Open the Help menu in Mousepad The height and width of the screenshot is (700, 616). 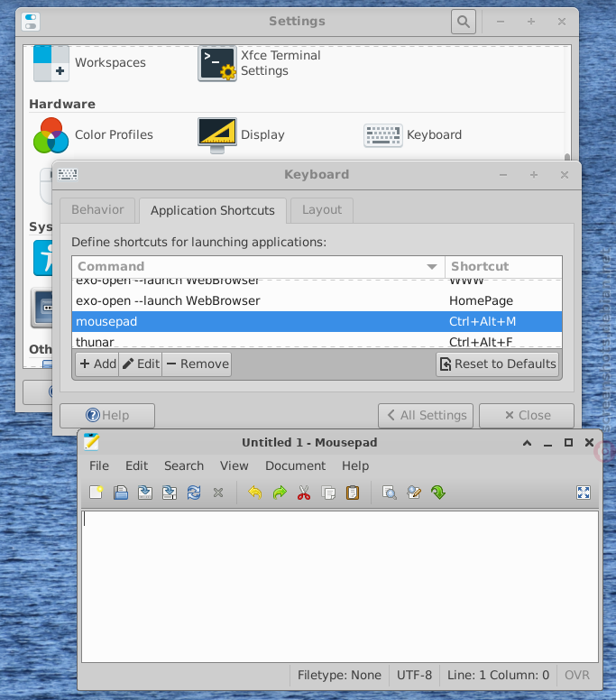coord(355,465)
